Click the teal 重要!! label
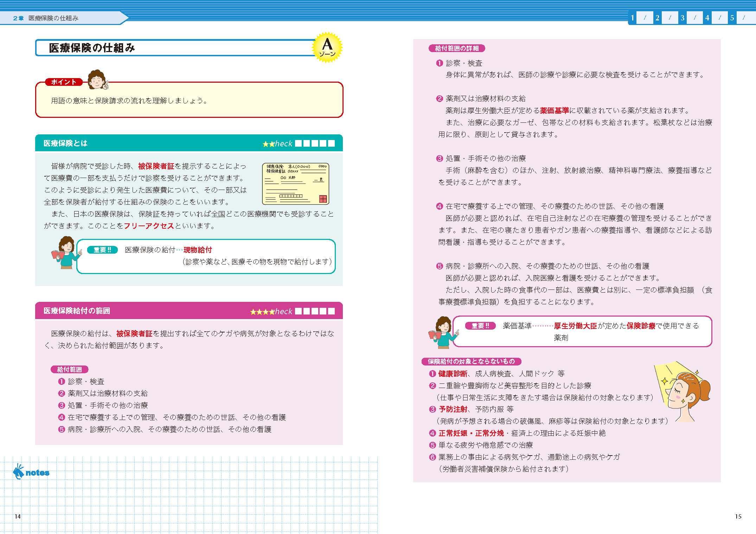The height and width of the screenshot is (534, 756). coord(102,250)
